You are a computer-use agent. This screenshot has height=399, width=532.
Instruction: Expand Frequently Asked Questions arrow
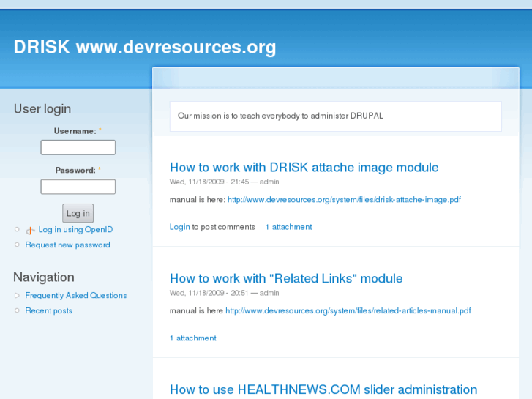coord(17,296)
